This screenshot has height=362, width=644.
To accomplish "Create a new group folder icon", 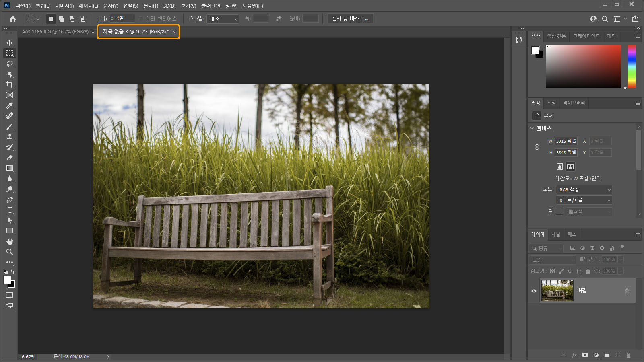I will pyautogui.click(x=607, y=355).
